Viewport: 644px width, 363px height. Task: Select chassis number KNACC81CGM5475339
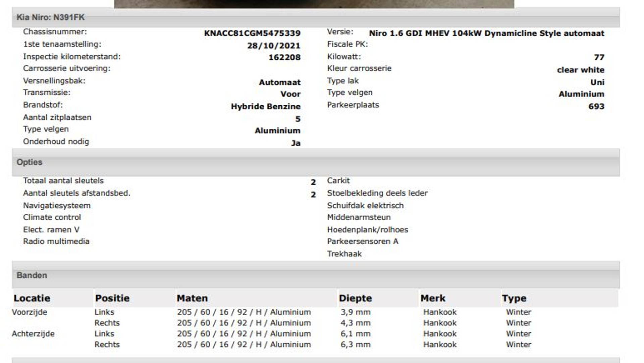pos(252,33)
